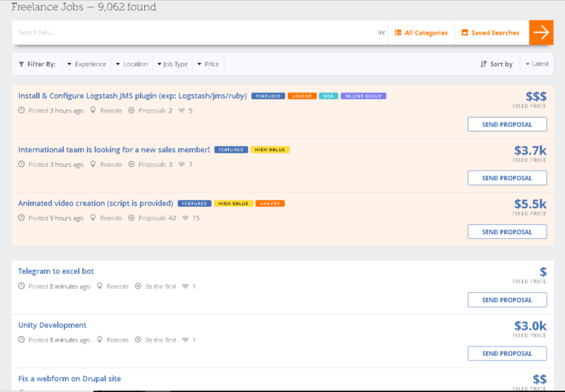This screenshot has width=565, height=392.
Task: Expand the Price filter dropdown
Action: click(x=208, y=64)
